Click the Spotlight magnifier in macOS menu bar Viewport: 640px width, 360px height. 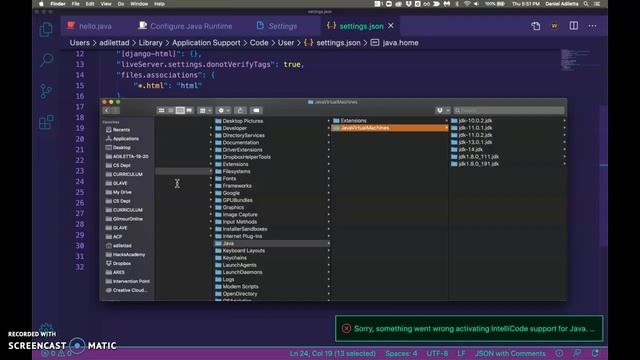click(586, 4)
